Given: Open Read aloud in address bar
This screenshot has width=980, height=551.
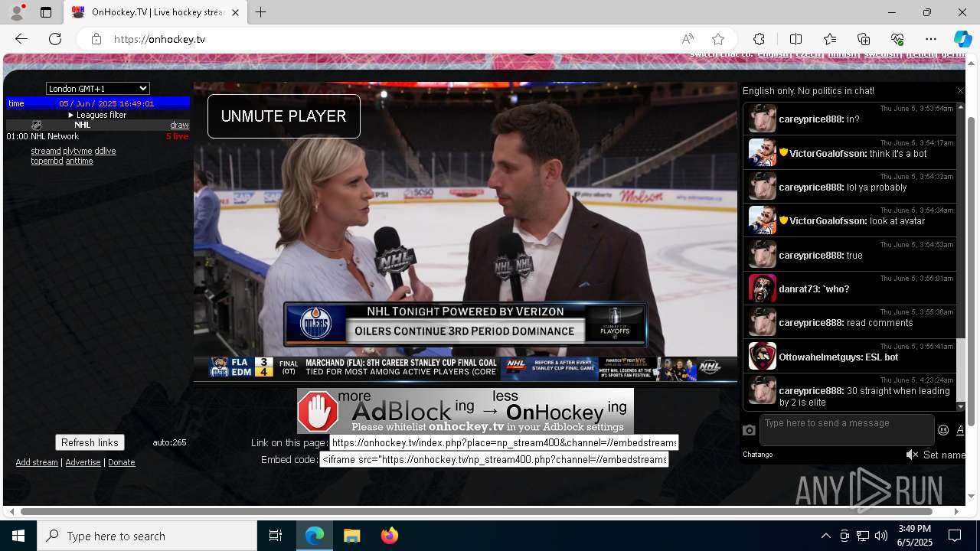Looking at the screenshot, I should (688, 39).
